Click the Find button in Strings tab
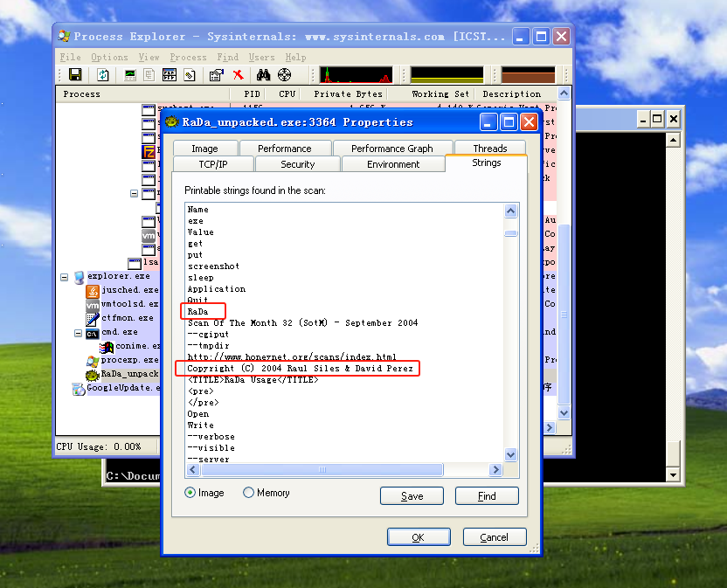Screen dimensions: 727x588 click(487, 495)
